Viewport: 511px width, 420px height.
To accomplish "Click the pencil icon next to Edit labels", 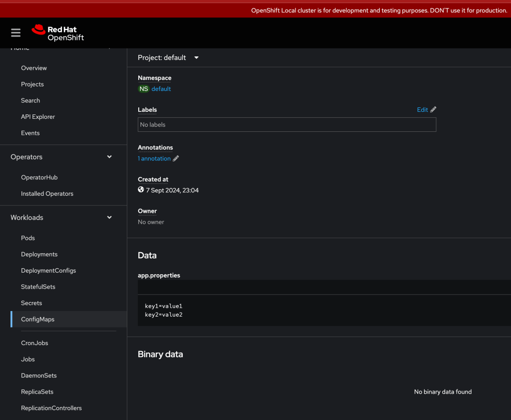I will click(x=433, y=109).
